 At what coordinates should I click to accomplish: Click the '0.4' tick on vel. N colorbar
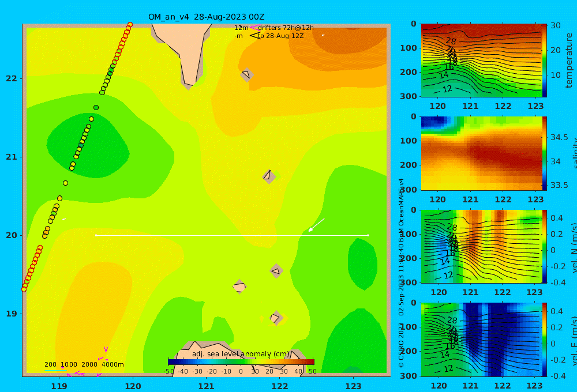point(557,218)
